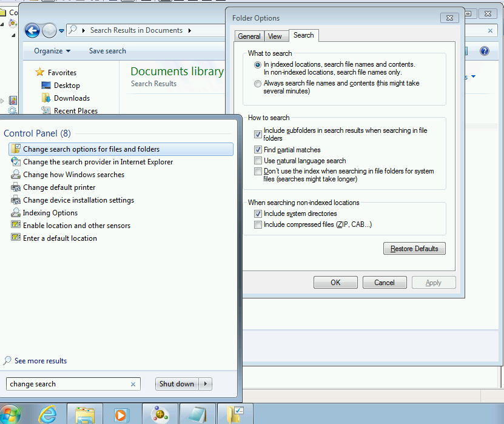
Task: Click the Restore Defaults button
Action: point(414,249)
